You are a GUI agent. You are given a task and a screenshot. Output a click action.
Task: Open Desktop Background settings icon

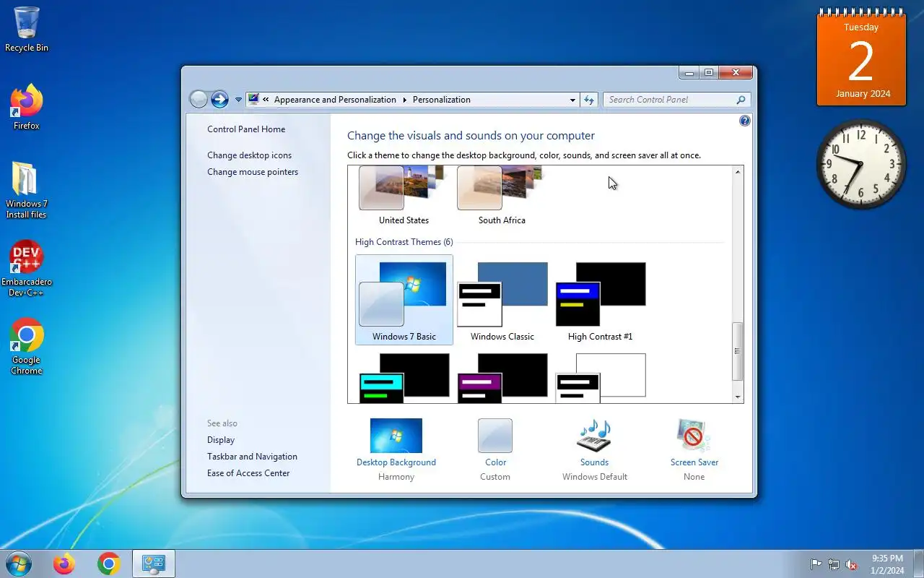click(396, 436)
